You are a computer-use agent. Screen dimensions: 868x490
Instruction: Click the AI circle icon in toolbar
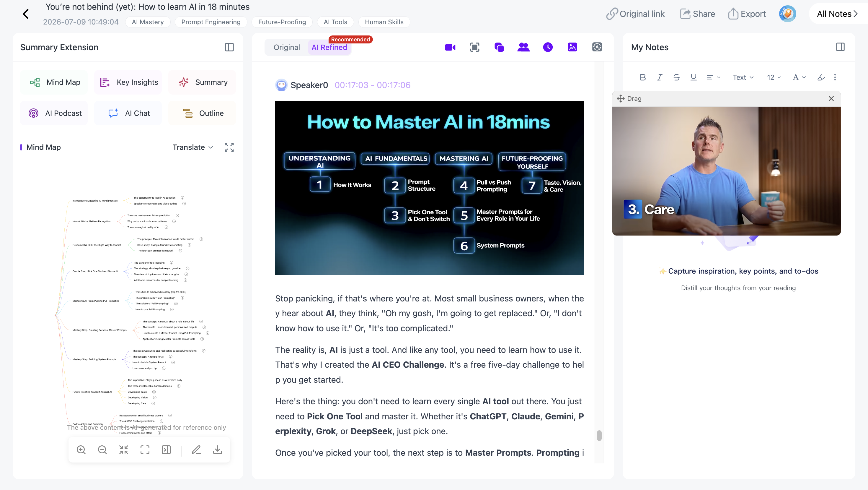(x=597, y=47)
